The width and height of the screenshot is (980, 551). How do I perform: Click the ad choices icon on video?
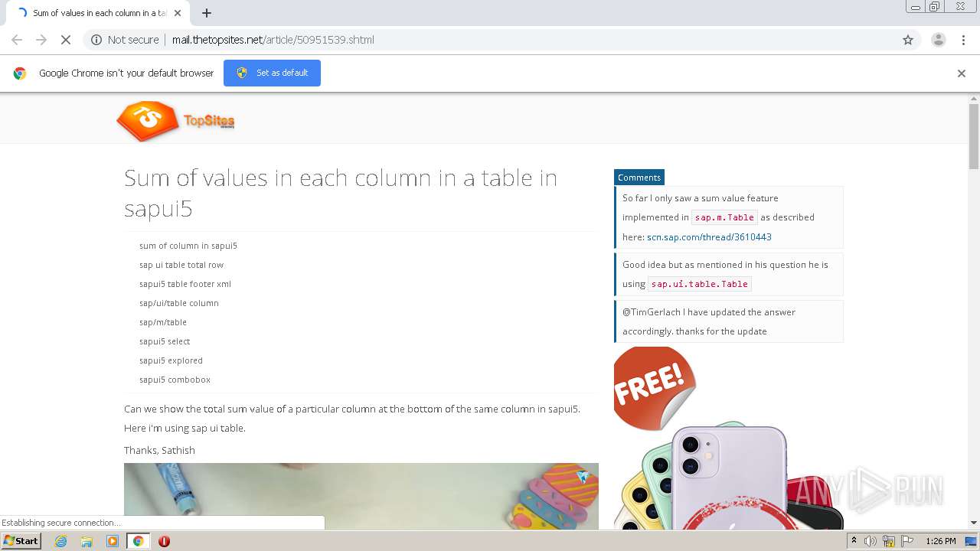tap(584, 477)
